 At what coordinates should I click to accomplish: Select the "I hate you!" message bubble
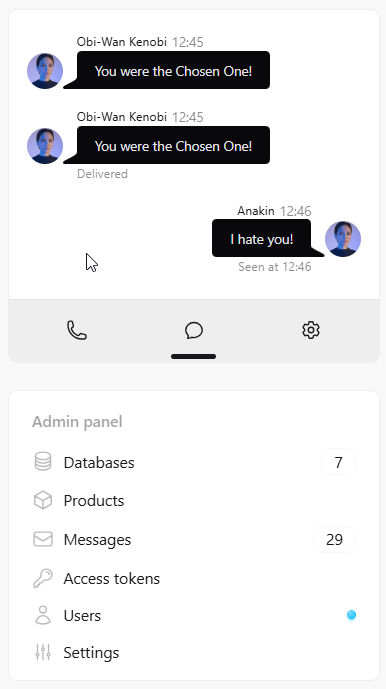point(262,239)
